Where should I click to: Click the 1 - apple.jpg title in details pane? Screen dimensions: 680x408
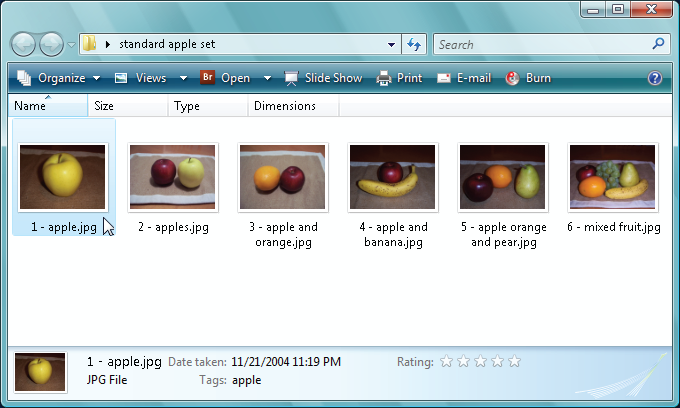tap(124, 362)
